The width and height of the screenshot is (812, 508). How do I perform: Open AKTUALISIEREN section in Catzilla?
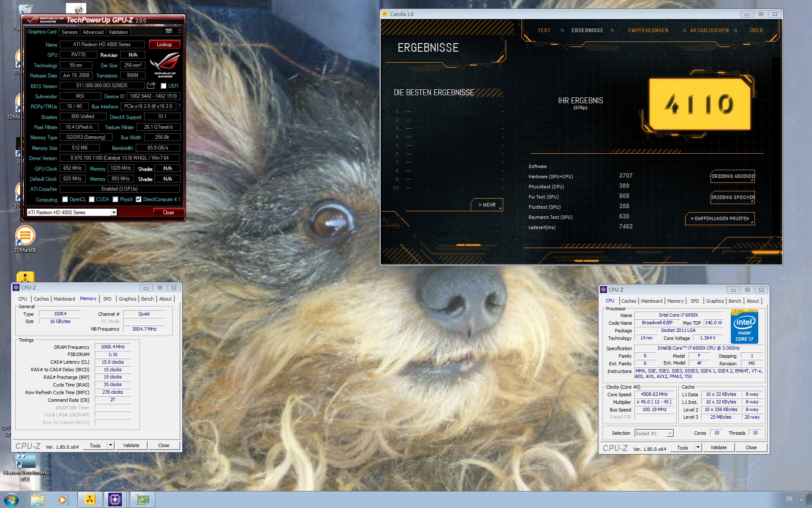(709, 30)
